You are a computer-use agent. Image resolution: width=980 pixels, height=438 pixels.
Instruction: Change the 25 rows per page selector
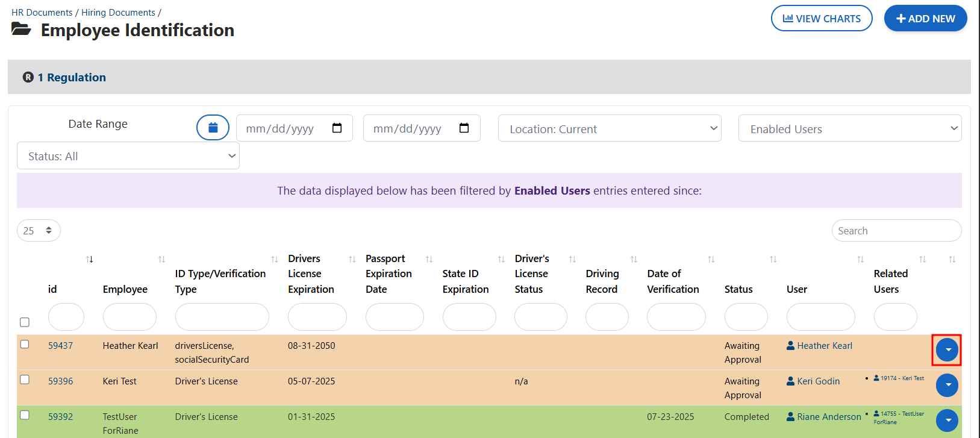(39, 231)
